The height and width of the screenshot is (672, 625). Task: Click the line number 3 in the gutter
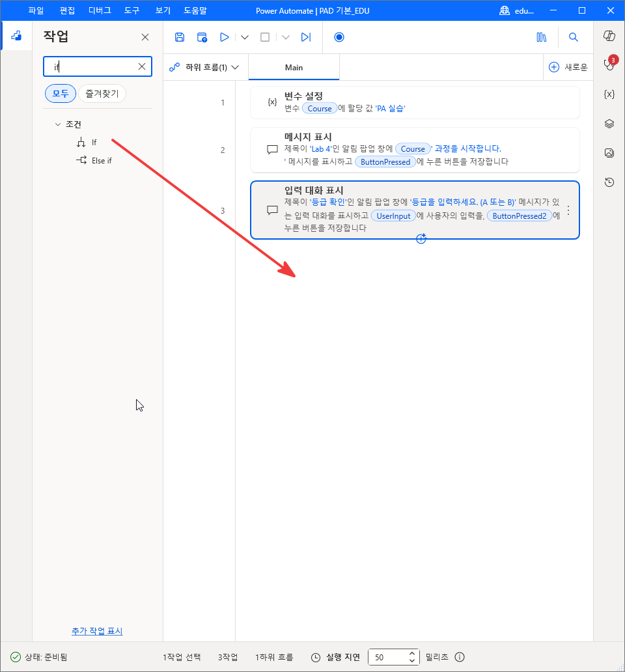(x=223, y=210)
